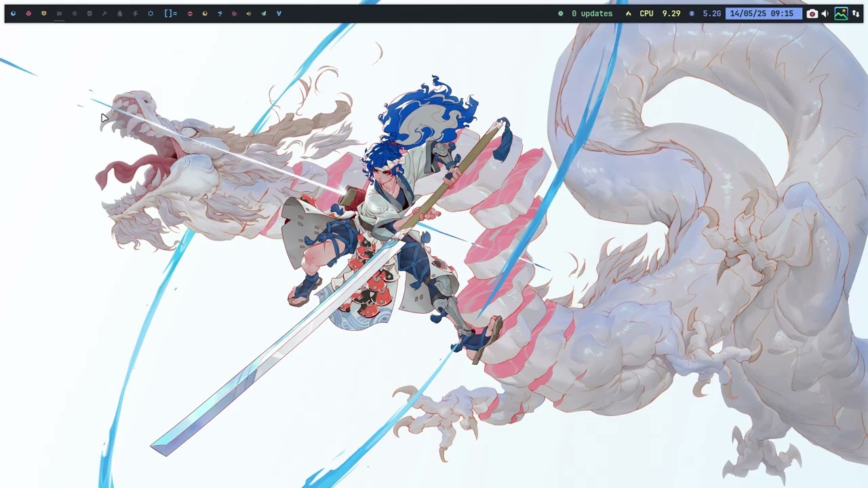The image size is (868, 488).
Task: Change the tiling layout via []= symbol
Action: click(170, 14)
